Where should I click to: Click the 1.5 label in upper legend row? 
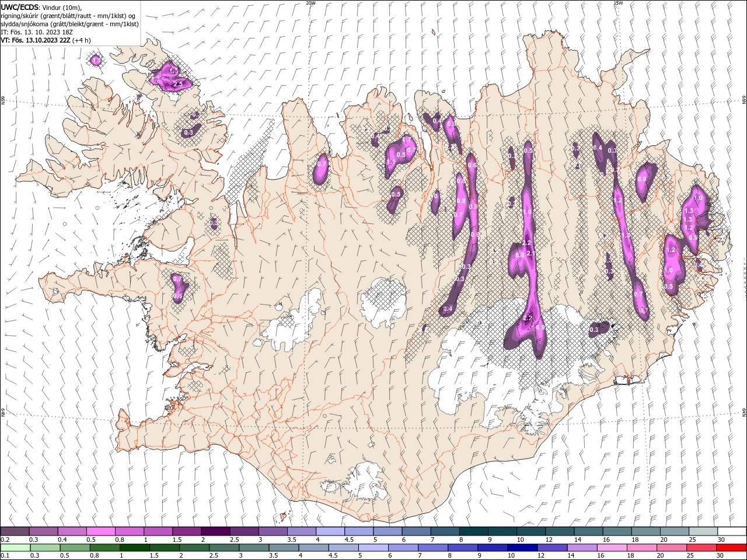(177, 540)
